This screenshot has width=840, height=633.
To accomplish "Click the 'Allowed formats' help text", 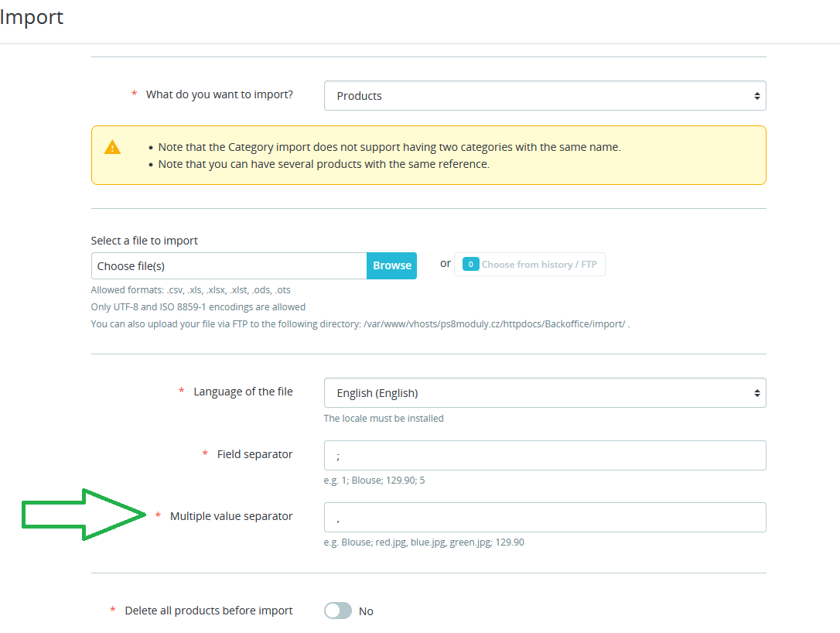I will point(191,290).
